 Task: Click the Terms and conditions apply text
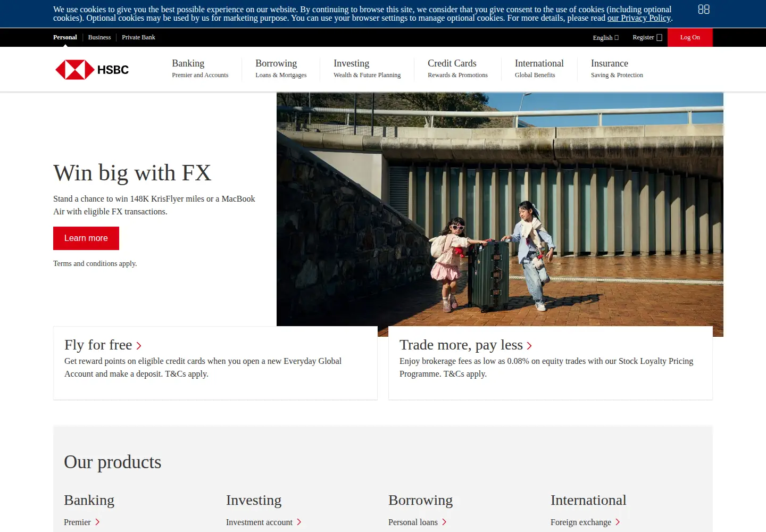(x=95, y=263)
